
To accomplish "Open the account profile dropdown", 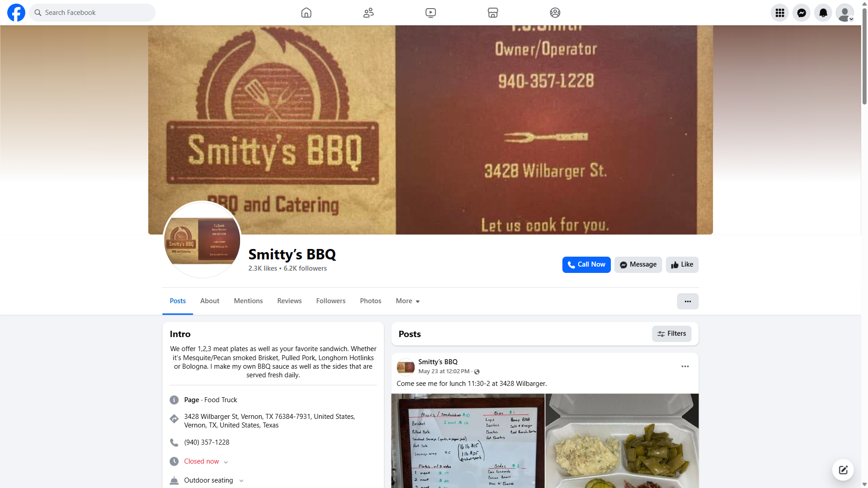I will click(x=844, y=13).
